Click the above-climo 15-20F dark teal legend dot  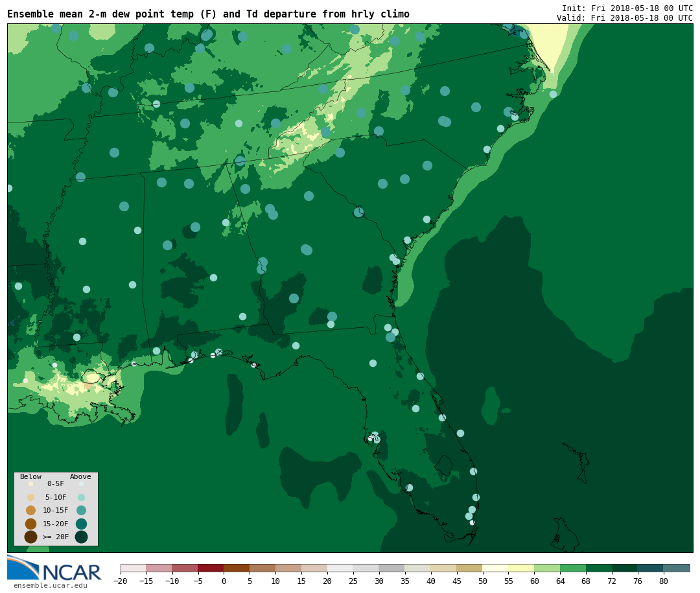(x=81, y=524)
